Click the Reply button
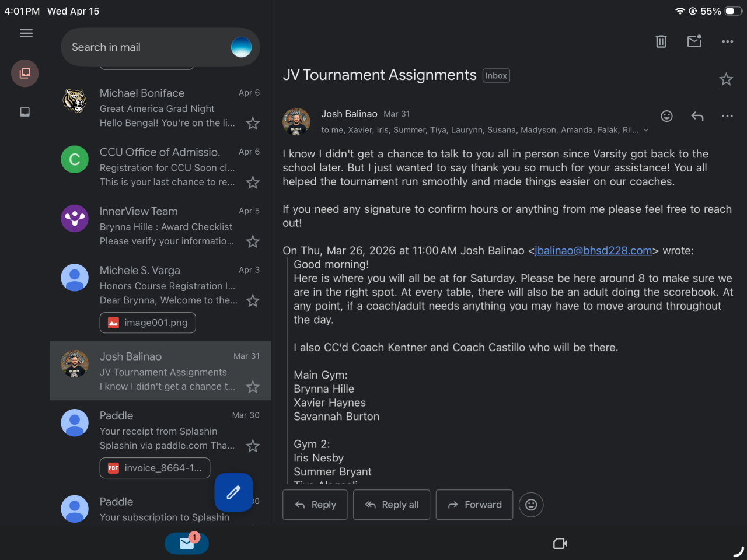This screenshot has width=747, height=560. [x=315, y=505]
